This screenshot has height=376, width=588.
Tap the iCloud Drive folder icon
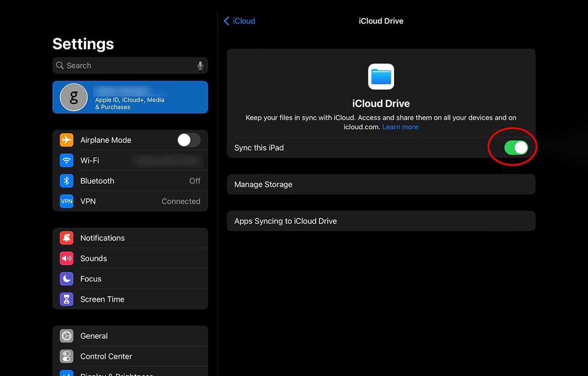(x=381, y=76)
